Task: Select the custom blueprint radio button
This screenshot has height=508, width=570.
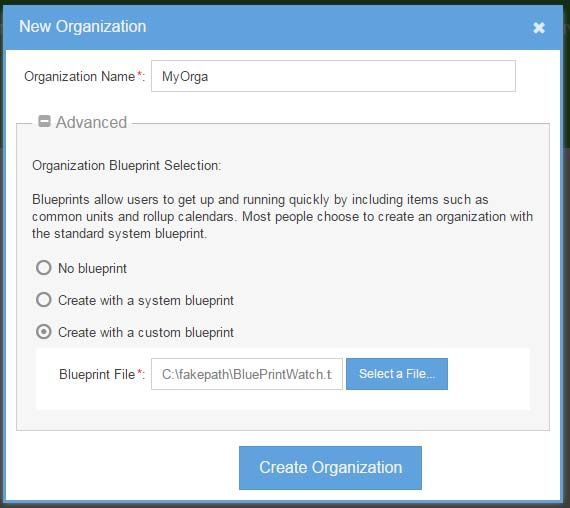Action: pos(44,332)
